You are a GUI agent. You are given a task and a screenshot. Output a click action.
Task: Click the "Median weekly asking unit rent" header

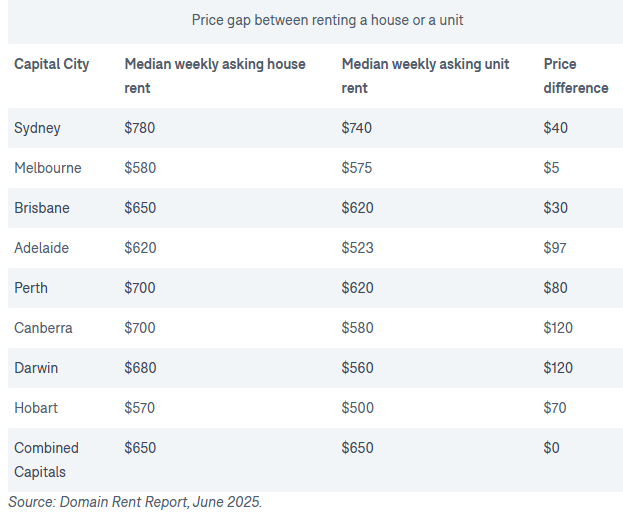(425, 76)
